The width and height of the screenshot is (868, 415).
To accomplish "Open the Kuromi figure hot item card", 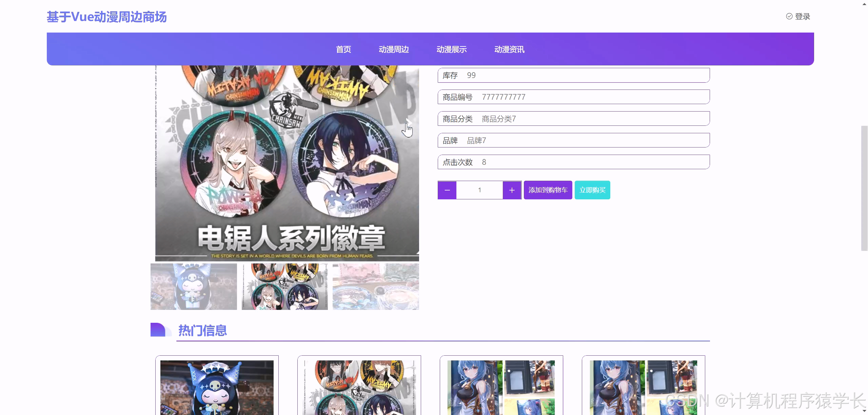I will tap(217, 386).
